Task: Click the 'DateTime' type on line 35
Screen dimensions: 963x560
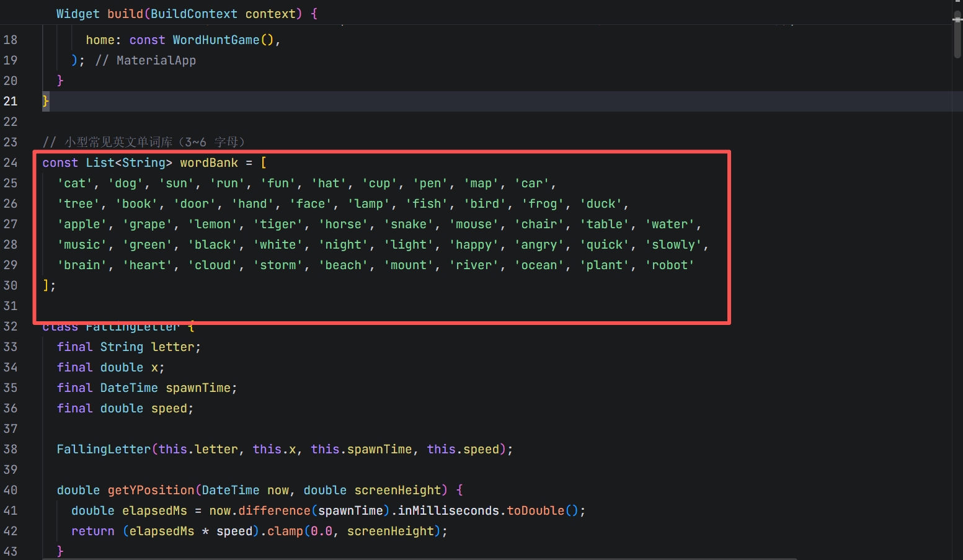Action: (129, 388)
